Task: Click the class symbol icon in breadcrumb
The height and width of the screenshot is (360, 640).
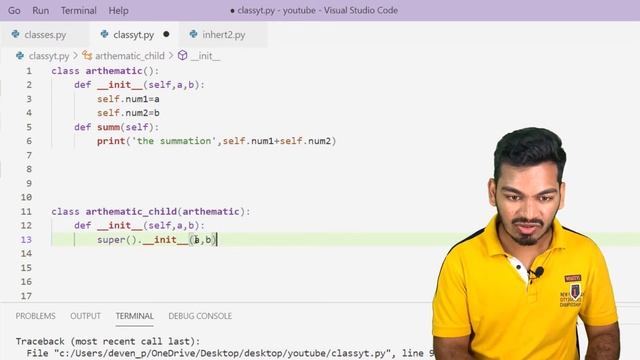Action: tap(87, 56)
